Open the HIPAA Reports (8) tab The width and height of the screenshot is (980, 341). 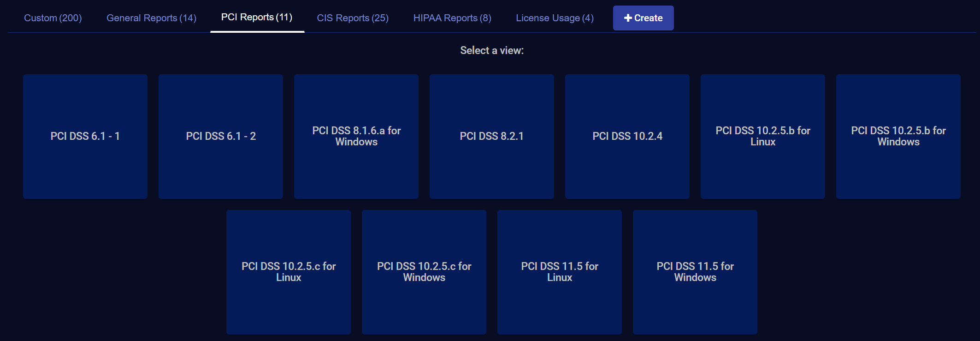point(452,18)
